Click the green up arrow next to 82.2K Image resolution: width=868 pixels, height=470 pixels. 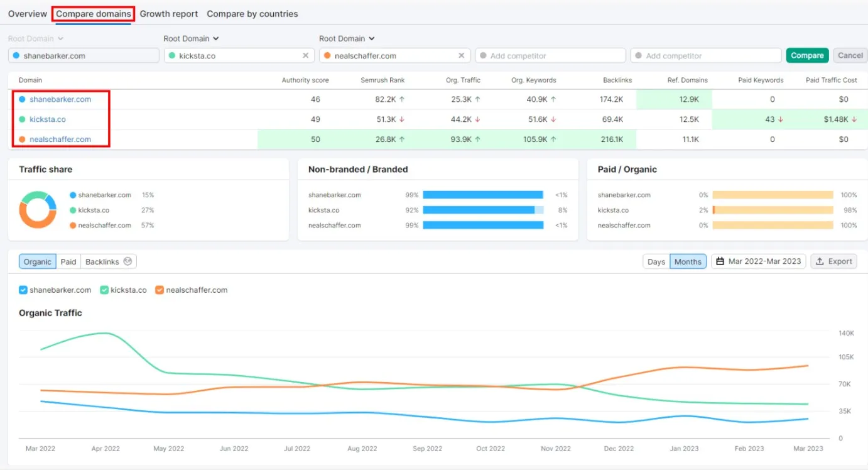pos(402,99)
